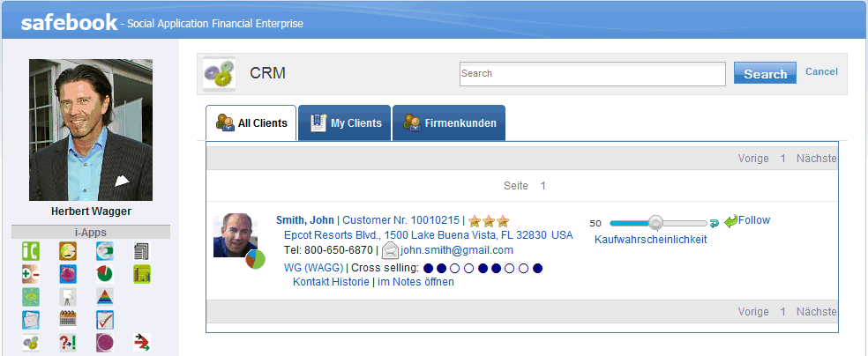
Task: Switch to the My Clients tab
Action: (344, 123)
